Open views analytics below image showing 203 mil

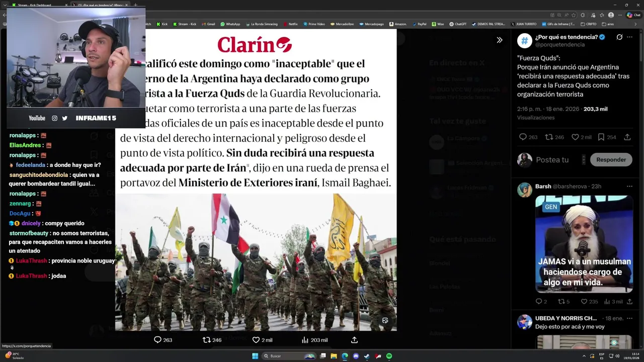[x=305, y=340]
